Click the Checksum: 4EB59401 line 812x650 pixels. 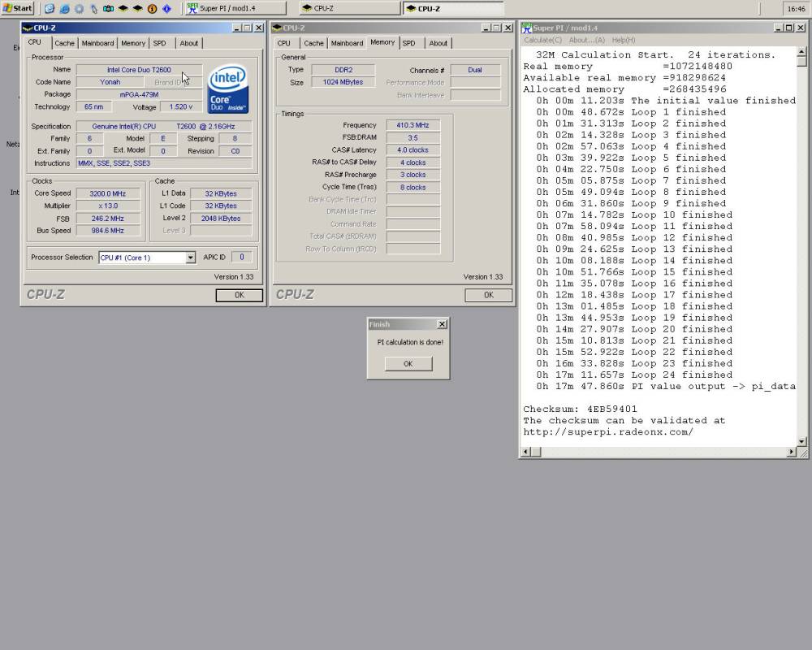[x=580, y=409]
